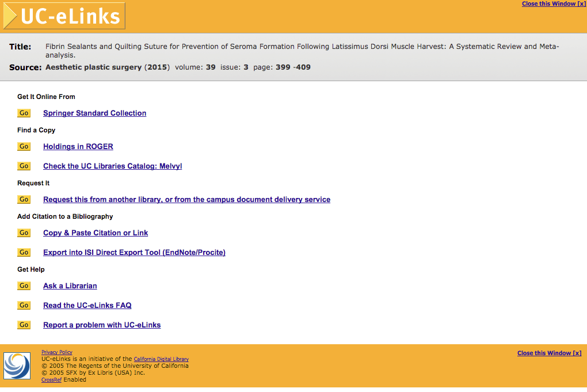This screenshot has height=392, width=587.
Task: Open Export into ISI Direct Export Tool link
Action: pyautogui.click(x=135, y=252)
